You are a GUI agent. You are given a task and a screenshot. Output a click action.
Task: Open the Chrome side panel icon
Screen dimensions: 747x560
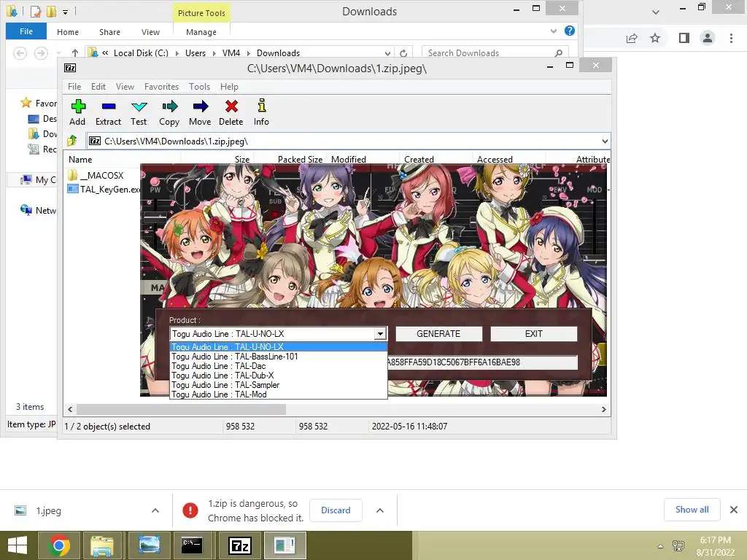pyautogui.click(x=684, y=38)
